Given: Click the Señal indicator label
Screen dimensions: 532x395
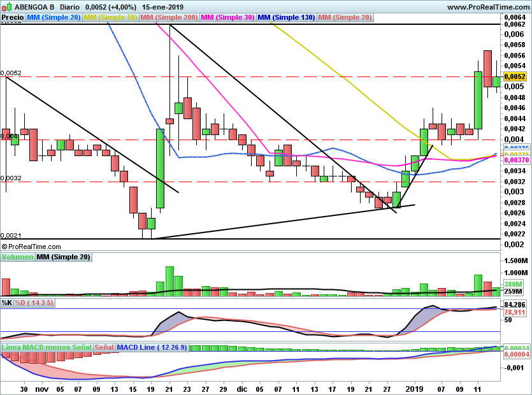Looking at the screenshot, I should click(104, 347).
